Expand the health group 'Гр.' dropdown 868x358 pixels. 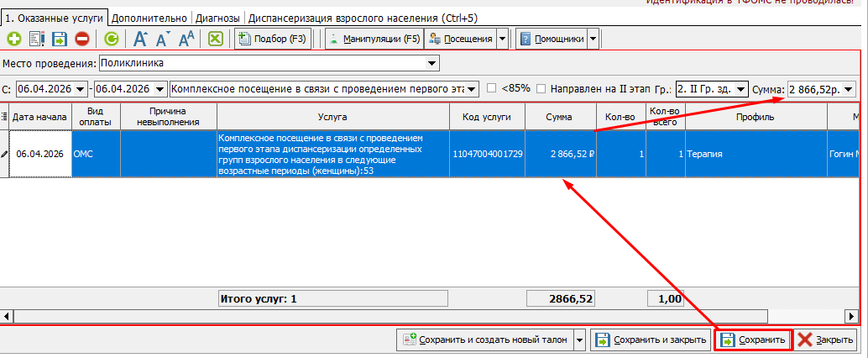(741, 89)
